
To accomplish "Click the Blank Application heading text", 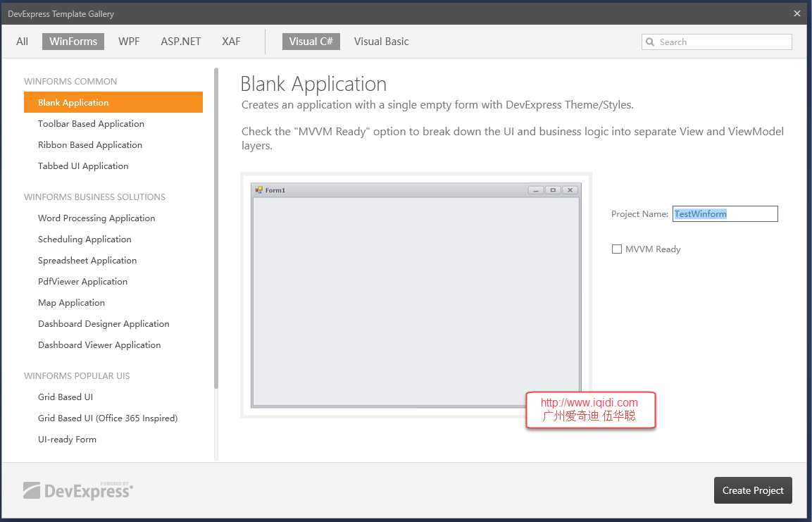I will (x=314, y=84).
